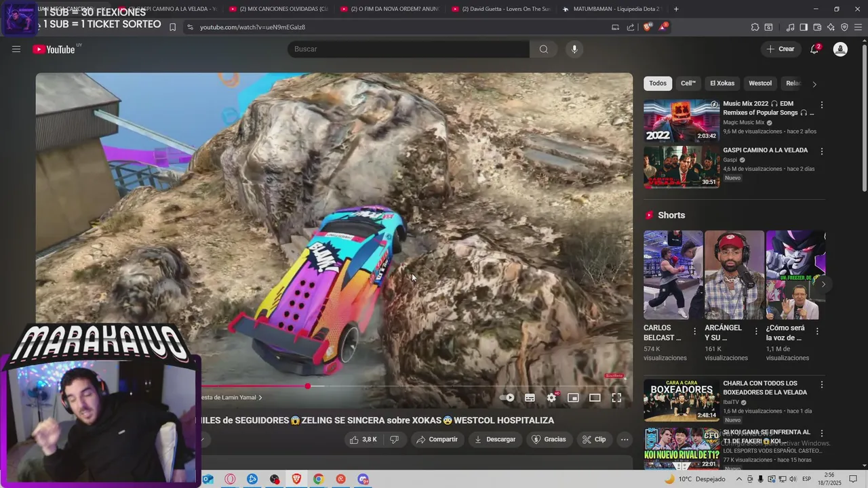Switch to MATUMBAMAN Liquipedia Dota 2 tab
This screenshot has width=868, height=488.
612,9
